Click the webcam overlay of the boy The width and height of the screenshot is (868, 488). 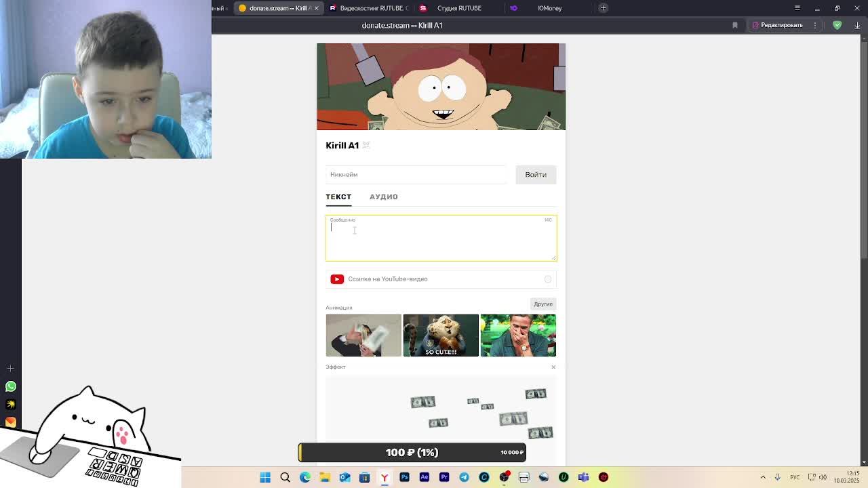(x=106, y=79)
